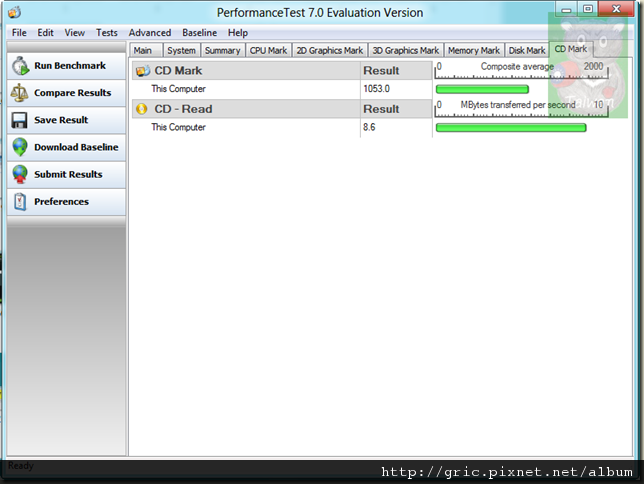Click the Composite average scale ruler
The image size is (644, 484).
522,70
